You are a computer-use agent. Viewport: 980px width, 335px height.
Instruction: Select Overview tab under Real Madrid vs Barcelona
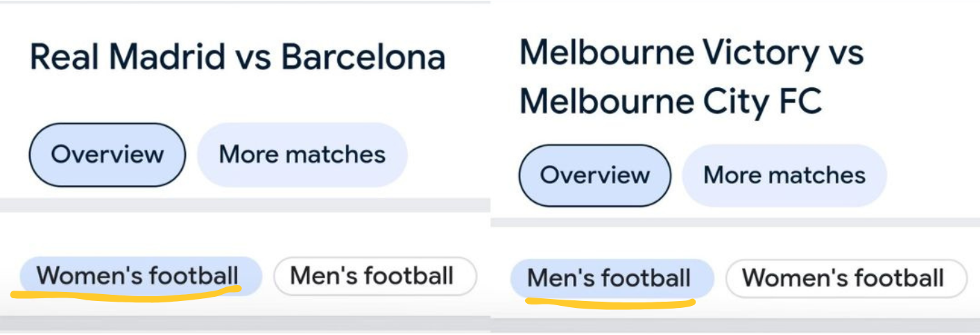107,155
